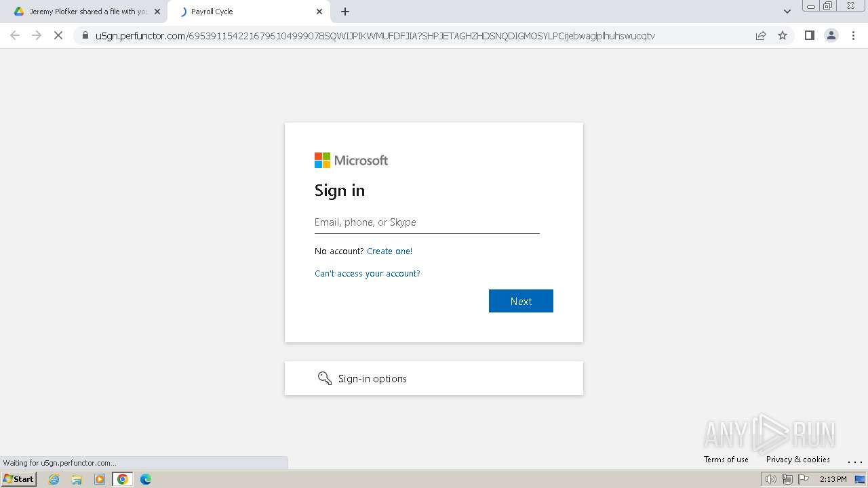Screen dimensions: 868x488
Task: Open the Privacy & cookies link
Action: tap(798, 459)
